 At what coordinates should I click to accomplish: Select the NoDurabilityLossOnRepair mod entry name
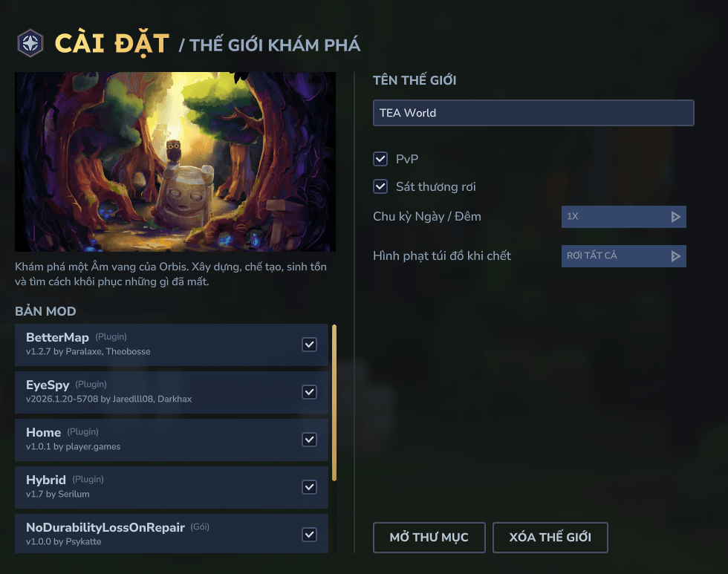[x=105, y=528]
